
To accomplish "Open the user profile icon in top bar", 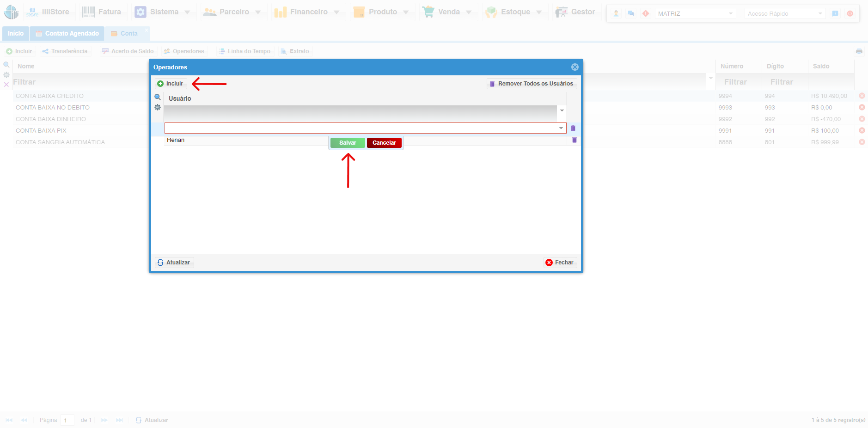I will point(616,13).
